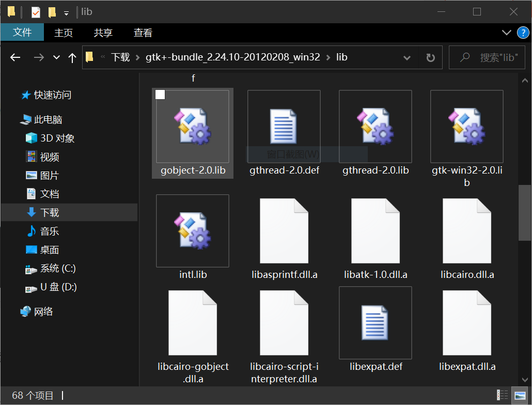This screenshot has height=405, width=532.
Task: Navigate to 下载 in the breadcrumb path
Action: (120, 57)
